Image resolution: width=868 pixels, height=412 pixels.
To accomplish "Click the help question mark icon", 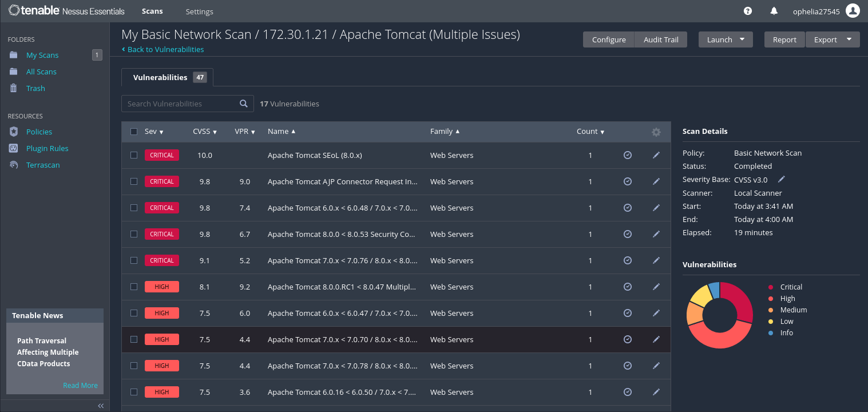I will point(748,11).
